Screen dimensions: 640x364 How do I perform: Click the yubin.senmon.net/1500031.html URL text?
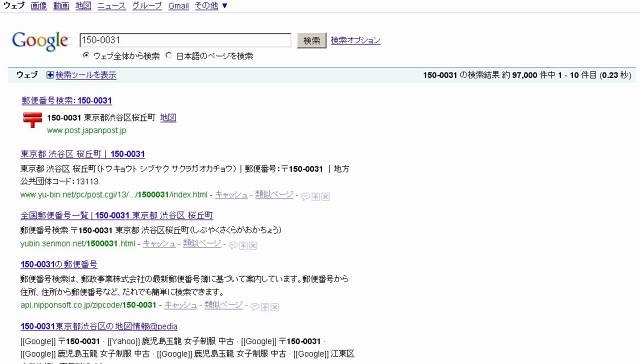[78, 244]
